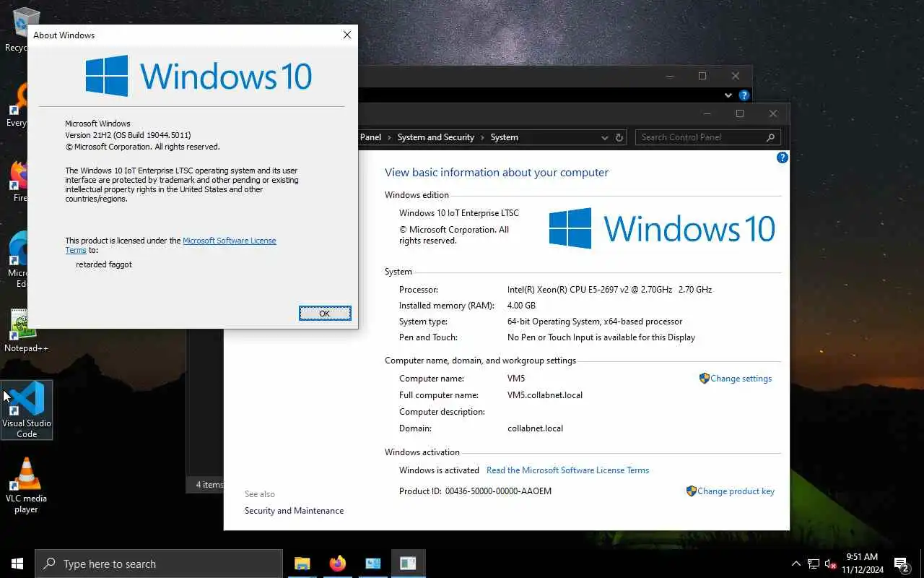Open the Microsoft Software License Terms link in About Windows
924x578 pixels.
(230, 241)
